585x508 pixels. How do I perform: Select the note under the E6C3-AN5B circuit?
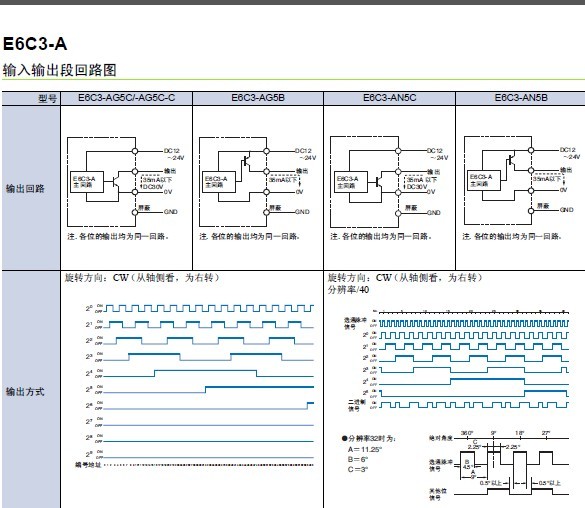pyautogui.click(x=512, y=236)
